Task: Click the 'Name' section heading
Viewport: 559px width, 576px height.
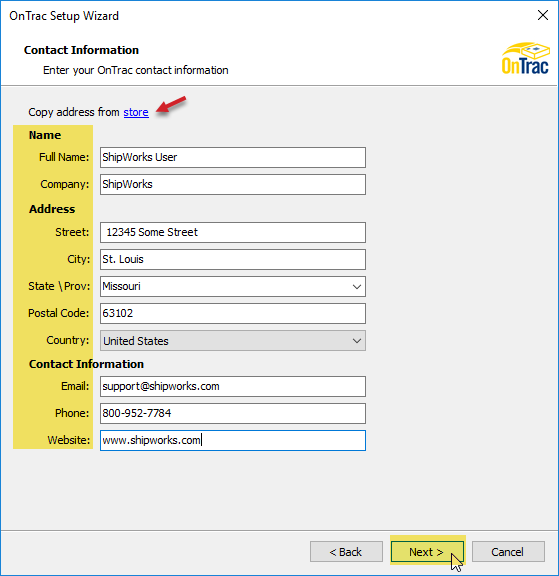Action: pos(45,135)
